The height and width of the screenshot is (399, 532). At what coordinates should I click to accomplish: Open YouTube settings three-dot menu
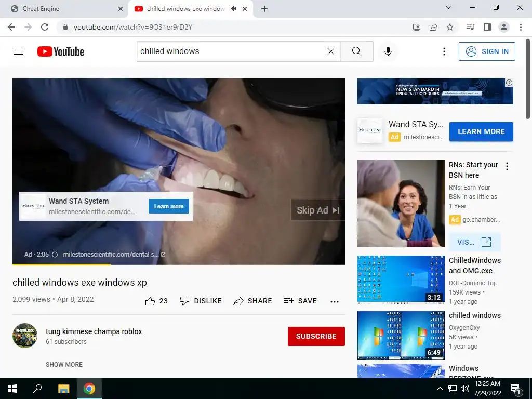click(444, 51)
